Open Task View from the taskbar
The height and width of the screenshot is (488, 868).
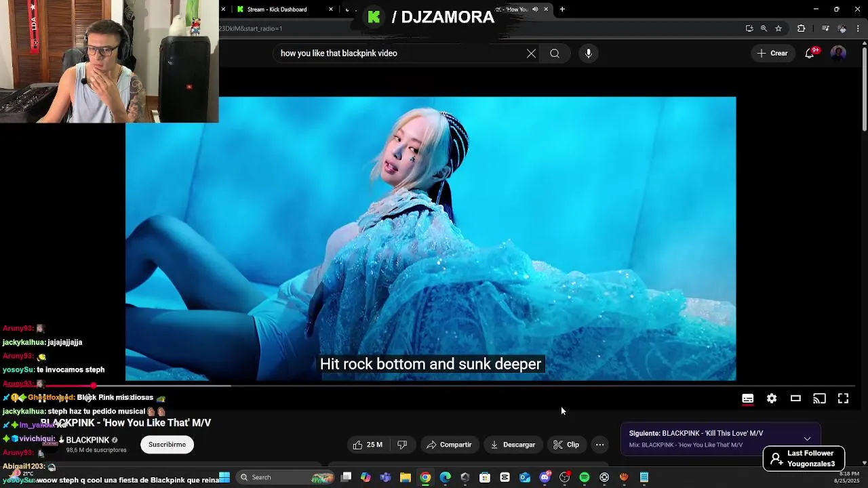(347, 477)
